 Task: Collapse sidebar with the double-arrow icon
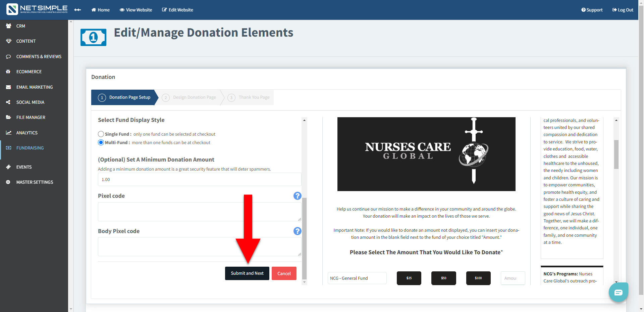click(77, 10)
